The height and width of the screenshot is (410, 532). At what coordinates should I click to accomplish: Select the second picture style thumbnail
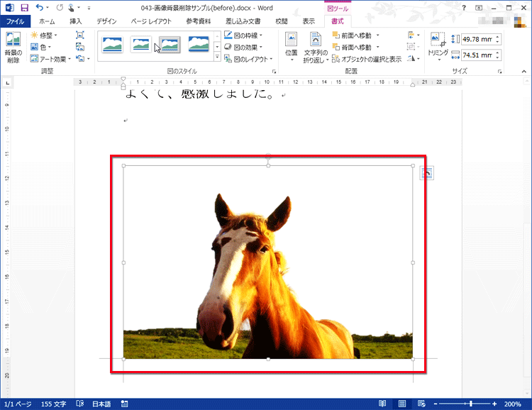tap(141, 45)
